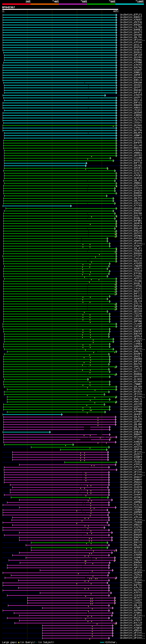Click the orange ~40% identity legend color
The width and height of the screenshot is (146, 644).
[x=45, y=4]
